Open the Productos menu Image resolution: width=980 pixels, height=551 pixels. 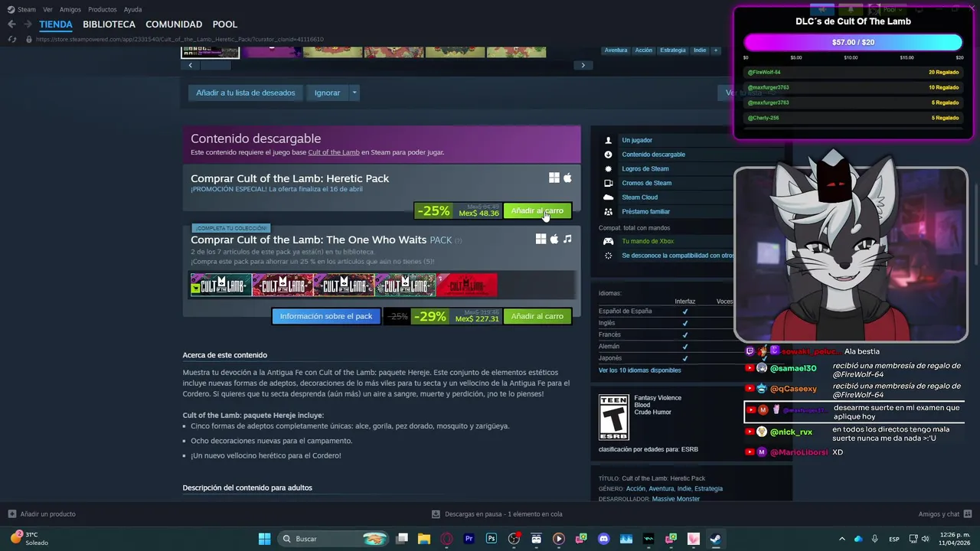[103, 9]
